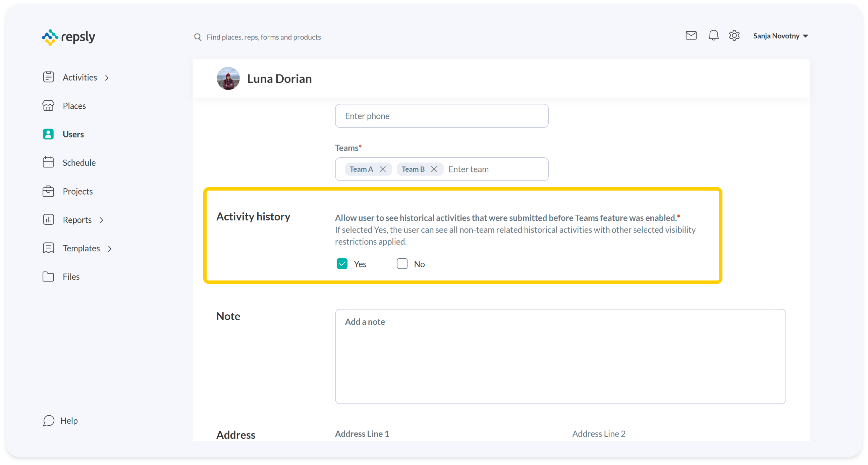Expand the Reports submenu chevron
Image resolution: width=868 pixels, height=465 pixels.
click(101, 220)
